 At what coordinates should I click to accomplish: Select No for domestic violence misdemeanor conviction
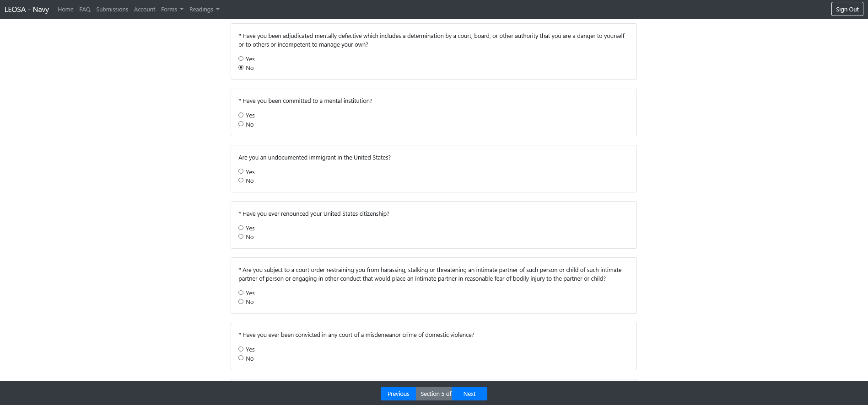click(x=241, y=358)
